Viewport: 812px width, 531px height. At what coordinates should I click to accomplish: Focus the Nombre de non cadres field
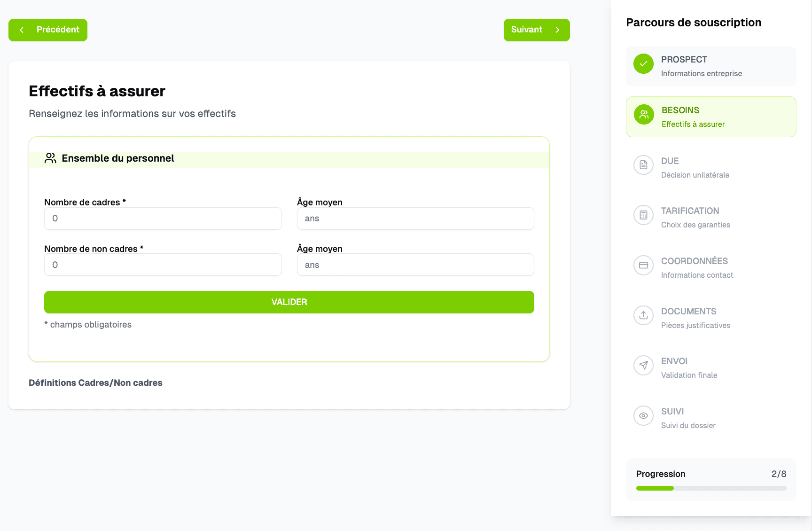[x=163, y=265]
